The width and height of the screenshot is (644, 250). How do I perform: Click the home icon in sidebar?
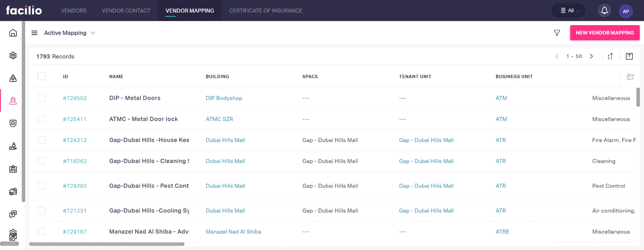[x=13, y=33]
